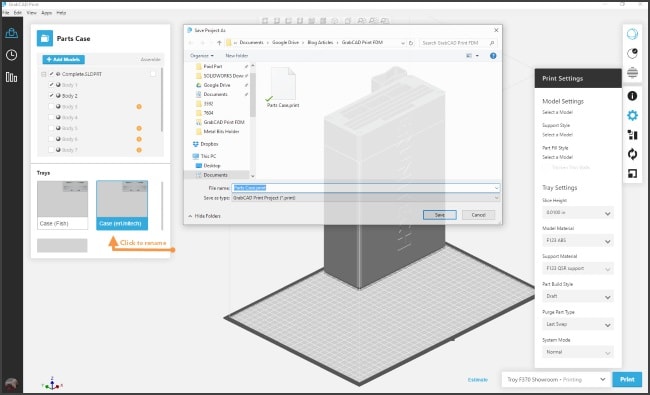Open the Organize dropdown in Save dialog
This screenshot has height=395, width=650.
[x=202, y=56]
